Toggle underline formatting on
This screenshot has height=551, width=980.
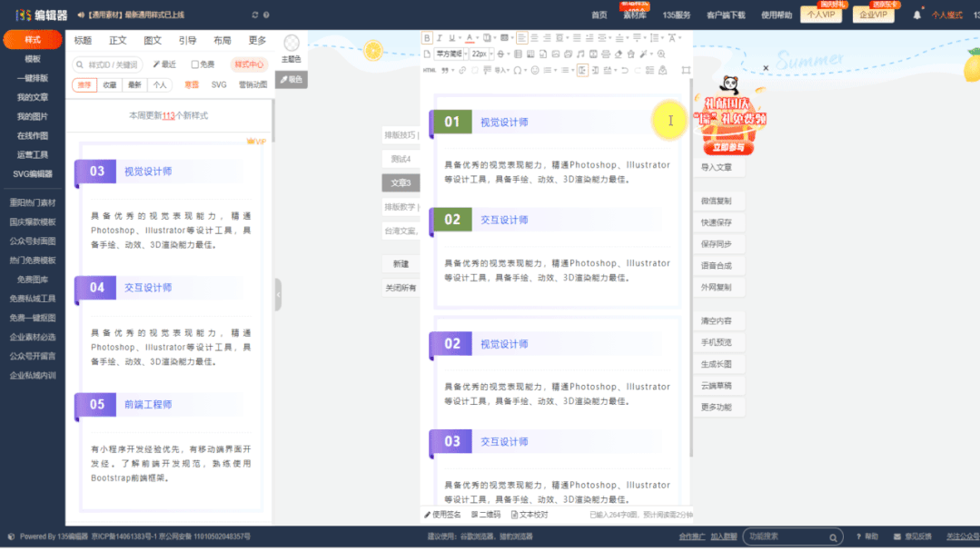(450, 38)
